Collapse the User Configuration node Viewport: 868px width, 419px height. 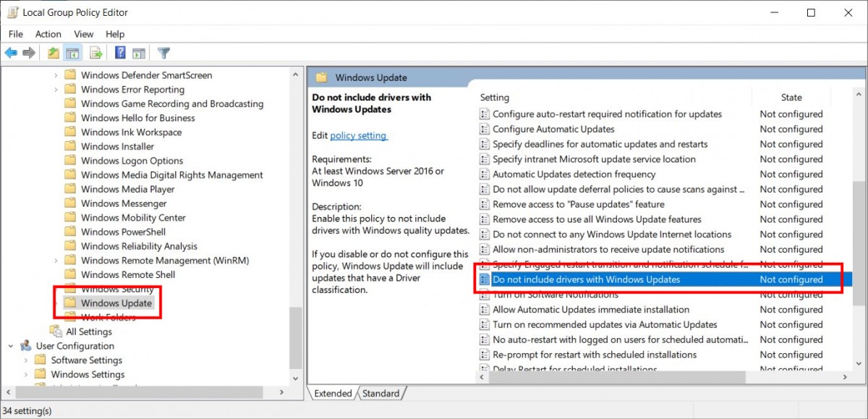[x=10, y=346]
